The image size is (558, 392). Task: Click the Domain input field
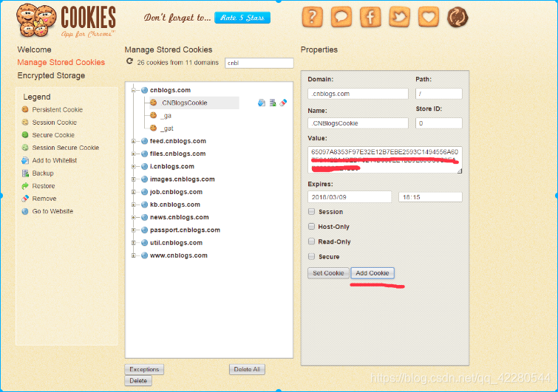tap(358, 94)
